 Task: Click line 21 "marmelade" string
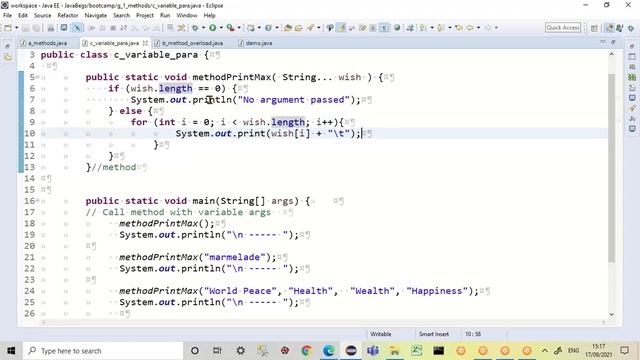pyautogui.click(x=234, y=257)
